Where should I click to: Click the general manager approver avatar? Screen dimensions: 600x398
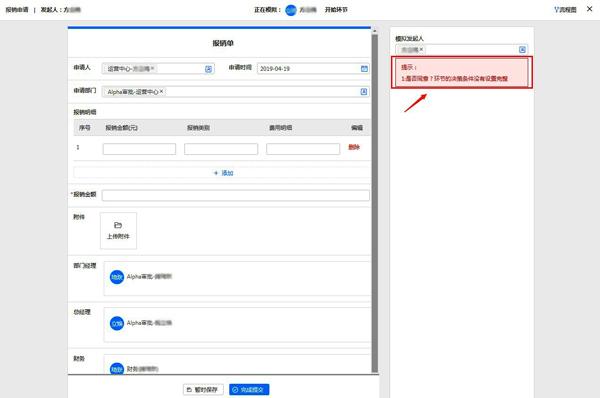click(x=117, y=323)
